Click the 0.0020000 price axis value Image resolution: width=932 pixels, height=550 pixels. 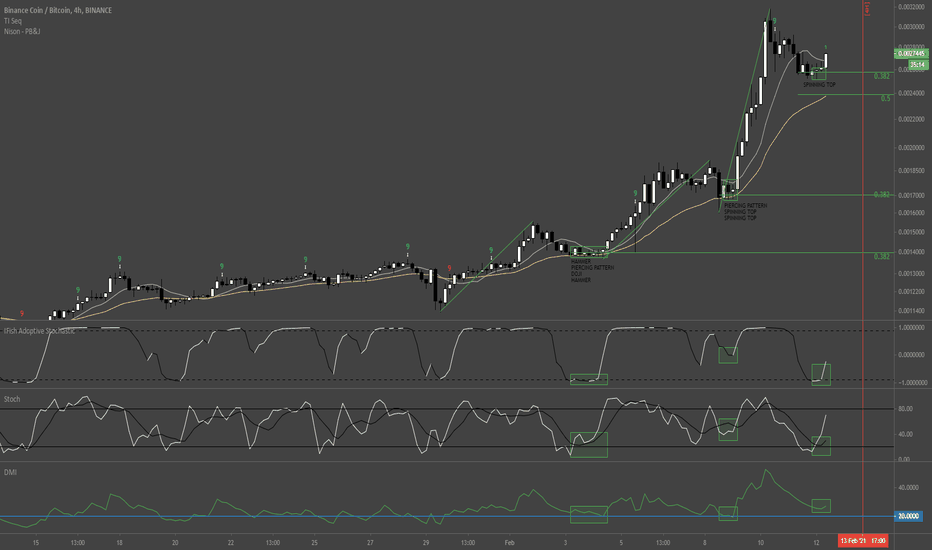tap(911, 147)
